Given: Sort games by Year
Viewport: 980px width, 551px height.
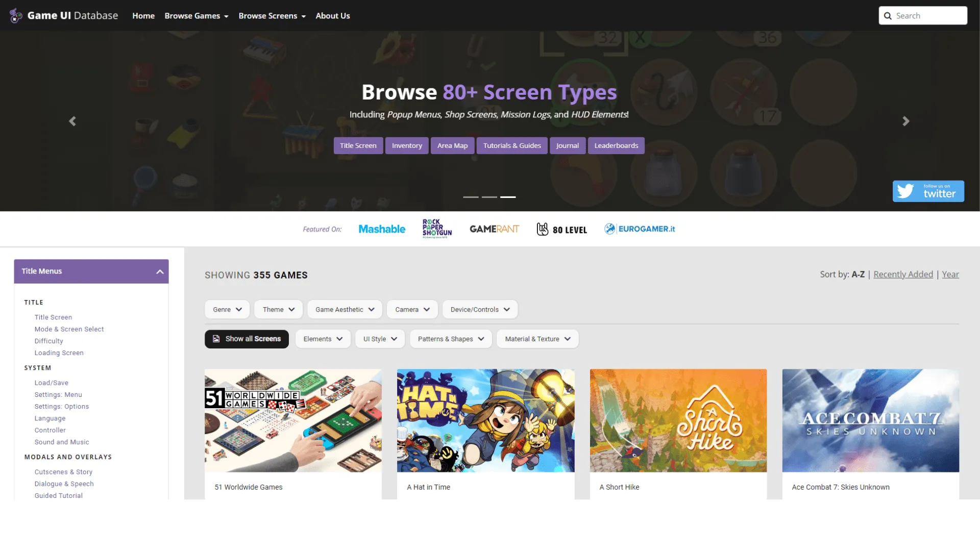Looking at the screenshot, I should (x=950, y=274).
